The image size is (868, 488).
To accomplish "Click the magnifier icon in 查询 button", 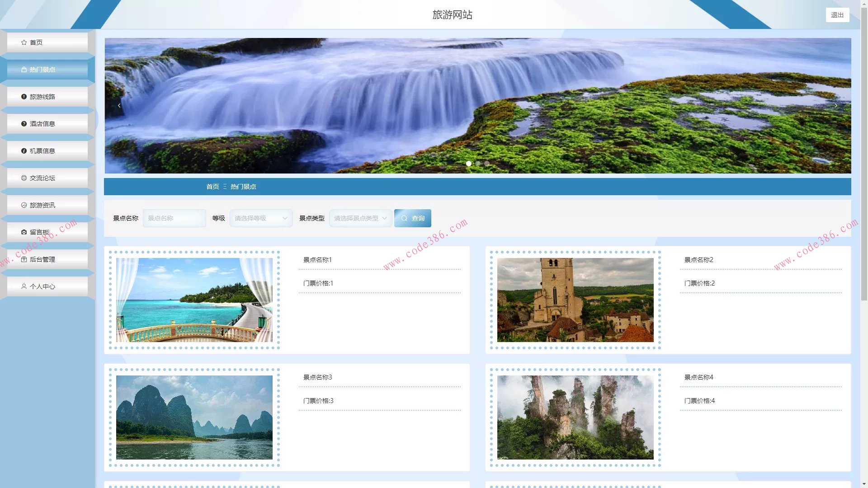I will click(404, 218).
